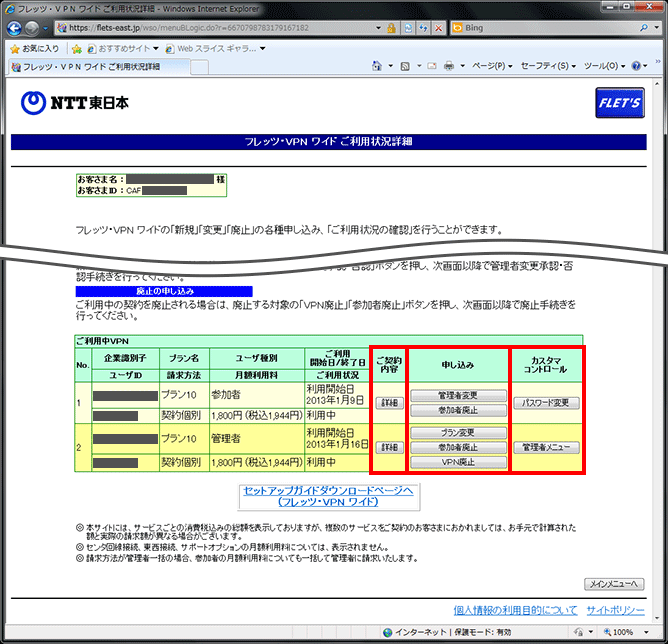Open セットアップガイドダウンロードページへ link
The image size is (668, 644).
[328, 496]
